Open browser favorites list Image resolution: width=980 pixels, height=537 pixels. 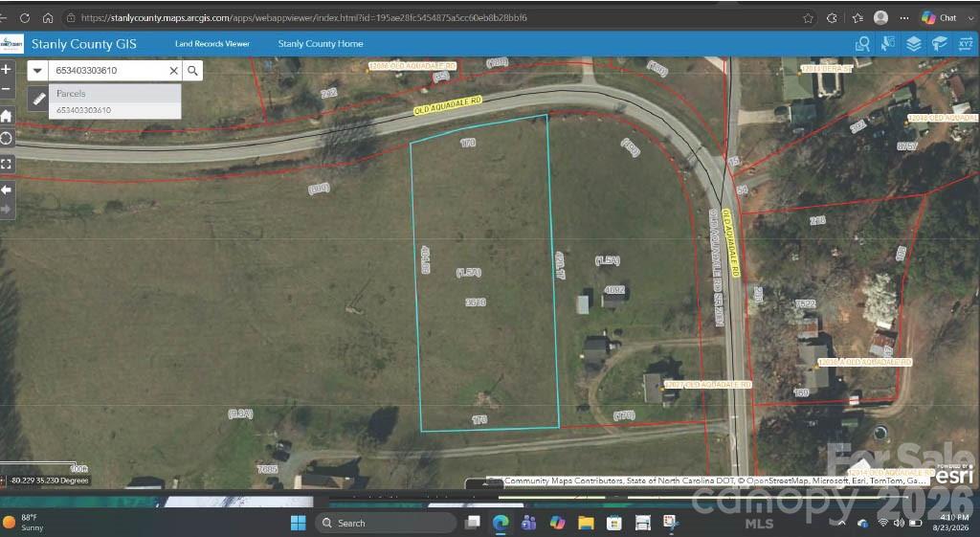[857, 18]
